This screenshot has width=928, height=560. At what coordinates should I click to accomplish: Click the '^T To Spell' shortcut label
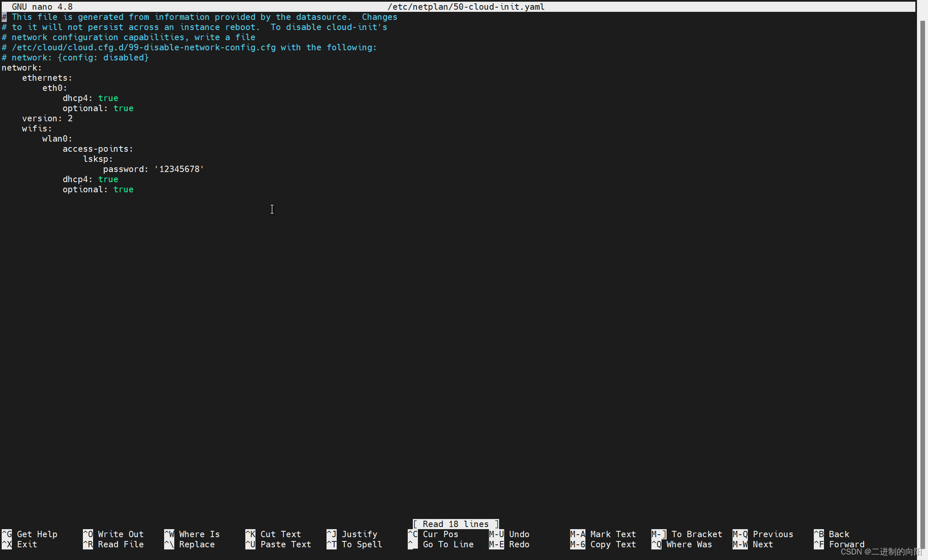(354, 544)
